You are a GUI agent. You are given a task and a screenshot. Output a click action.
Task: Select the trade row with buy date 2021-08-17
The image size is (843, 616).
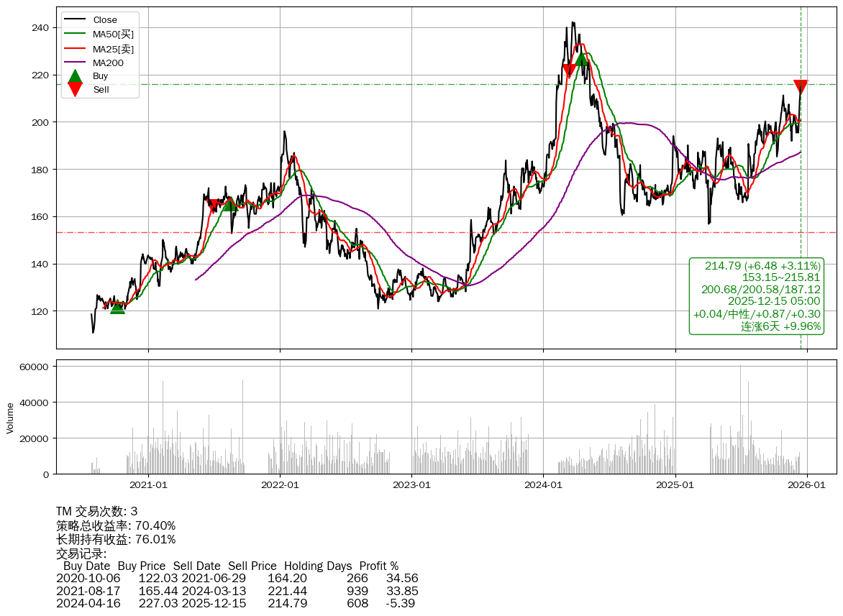237,591
